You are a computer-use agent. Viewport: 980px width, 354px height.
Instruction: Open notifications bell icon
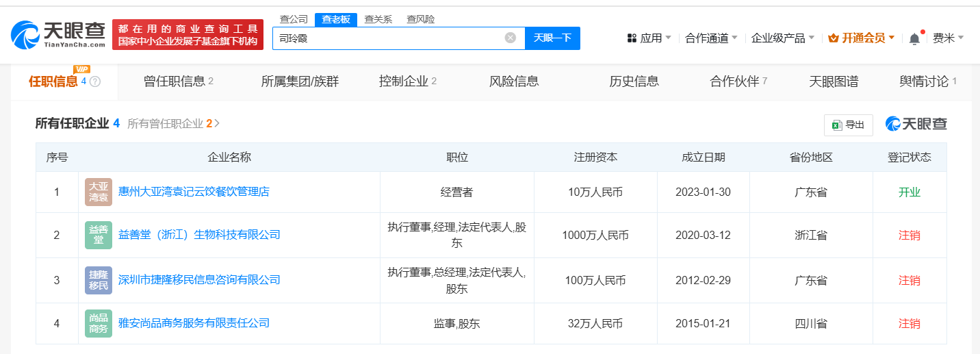click(914, 38)
